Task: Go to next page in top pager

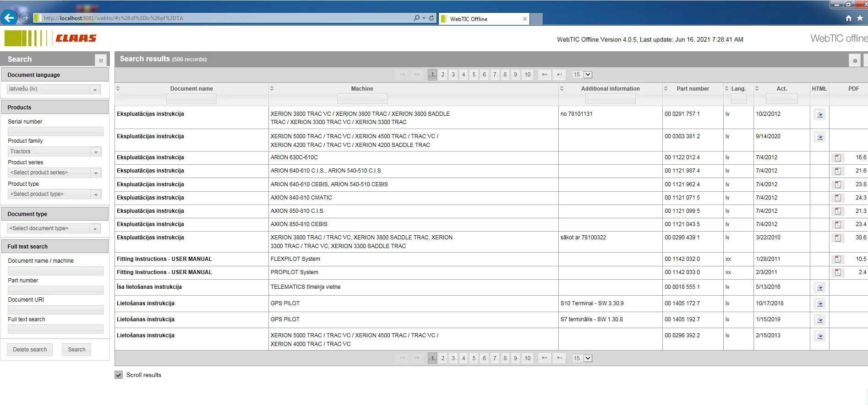Action: tap(544, 75)
